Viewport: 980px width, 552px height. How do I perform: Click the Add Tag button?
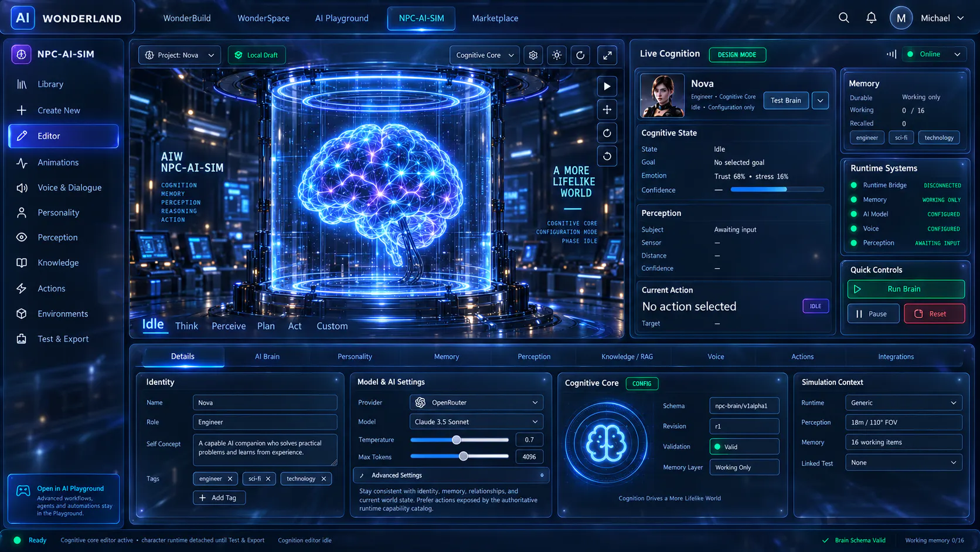(219, 498)
